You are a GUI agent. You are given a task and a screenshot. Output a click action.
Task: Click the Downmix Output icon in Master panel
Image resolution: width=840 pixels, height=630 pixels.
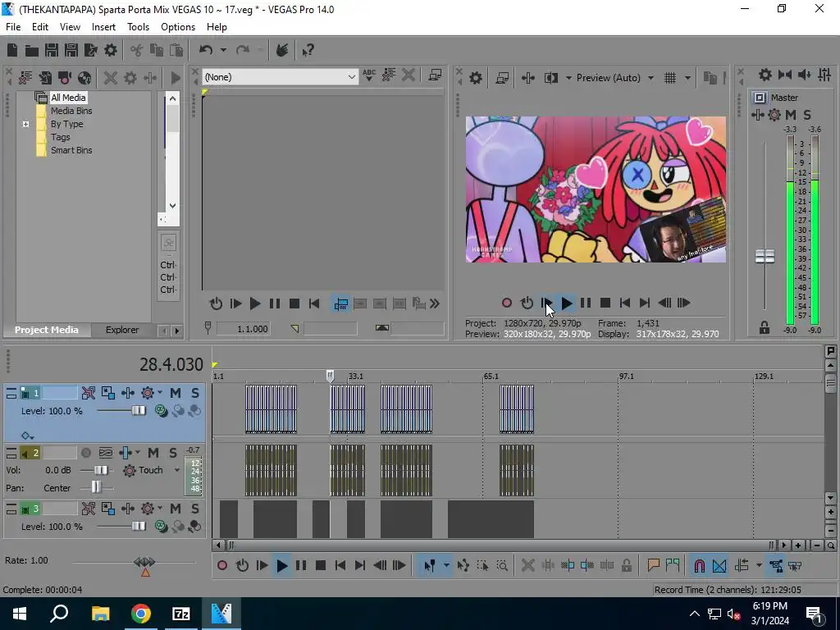point(785,75)
